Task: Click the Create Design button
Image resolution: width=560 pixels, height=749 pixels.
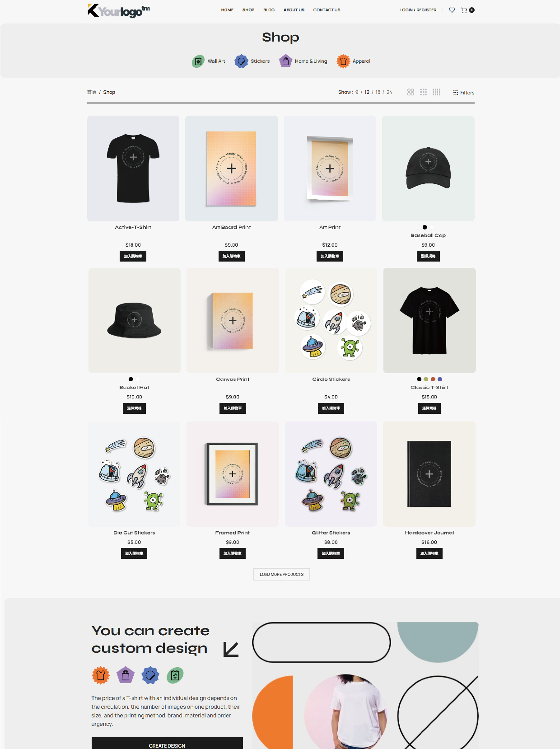Action: 167,744
